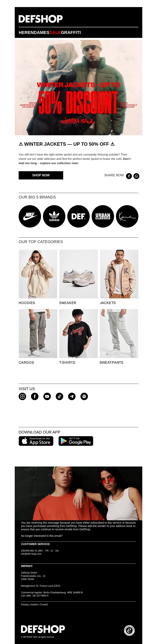Share via the Facebook icon next to Share Now
This screenshot has height=644, width=157.
[x=129, y=176]
